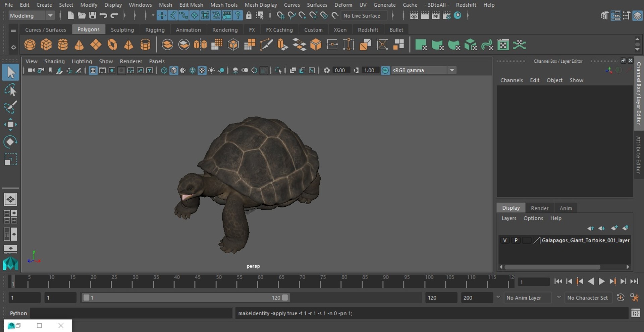
Task: Select the Lasso tool
Action: [x=10, y=90]
